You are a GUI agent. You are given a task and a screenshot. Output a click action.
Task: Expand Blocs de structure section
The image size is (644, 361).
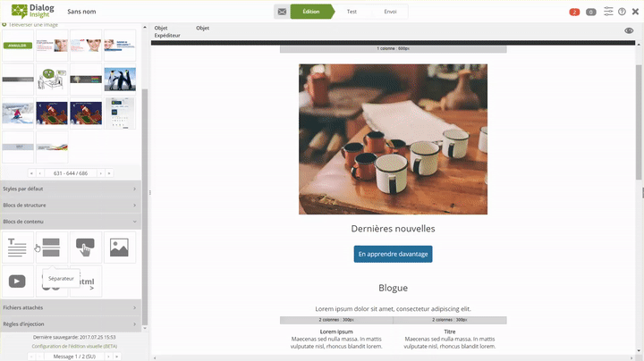pos(71,206)
